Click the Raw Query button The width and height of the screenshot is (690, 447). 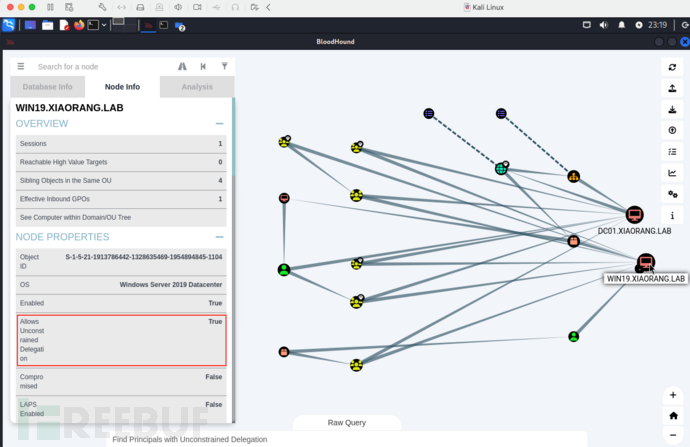(x=347, y=423)
